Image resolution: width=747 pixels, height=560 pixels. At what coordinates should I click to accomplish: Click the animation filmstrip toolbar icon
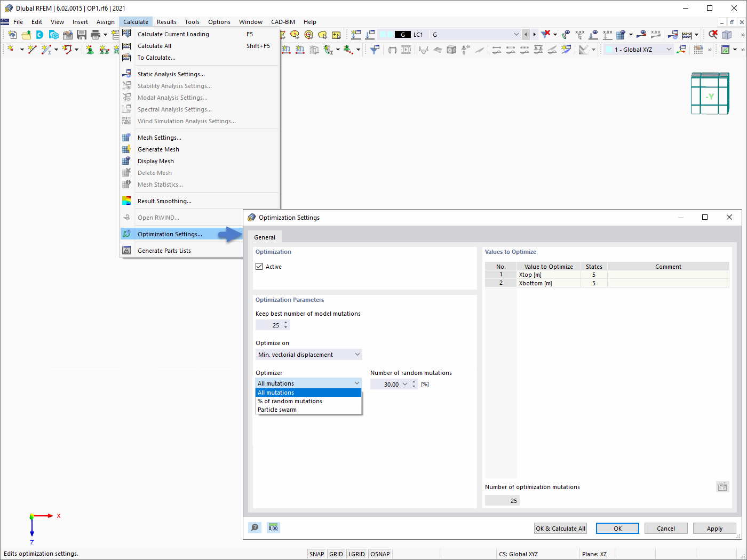point(406,50)
